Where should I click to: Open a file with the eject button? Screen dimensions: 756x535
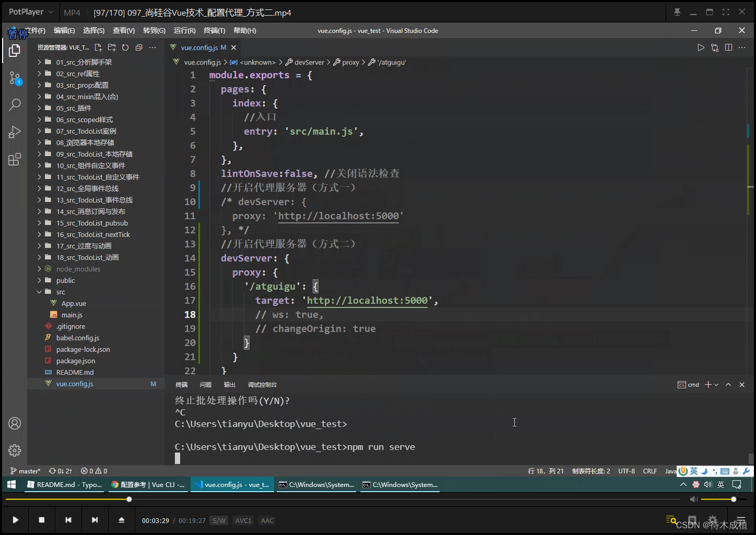point(121,520)
